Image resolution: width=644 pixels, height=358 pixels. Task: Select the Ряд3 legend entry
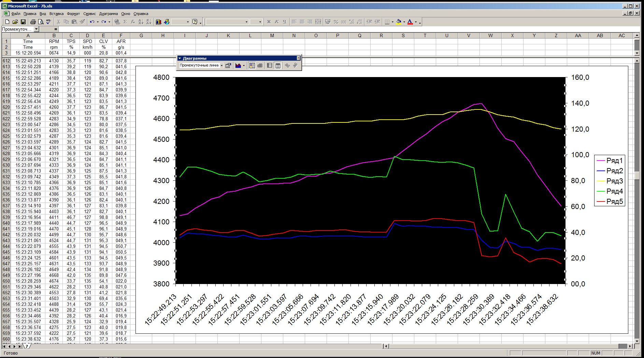click(614, 181)
